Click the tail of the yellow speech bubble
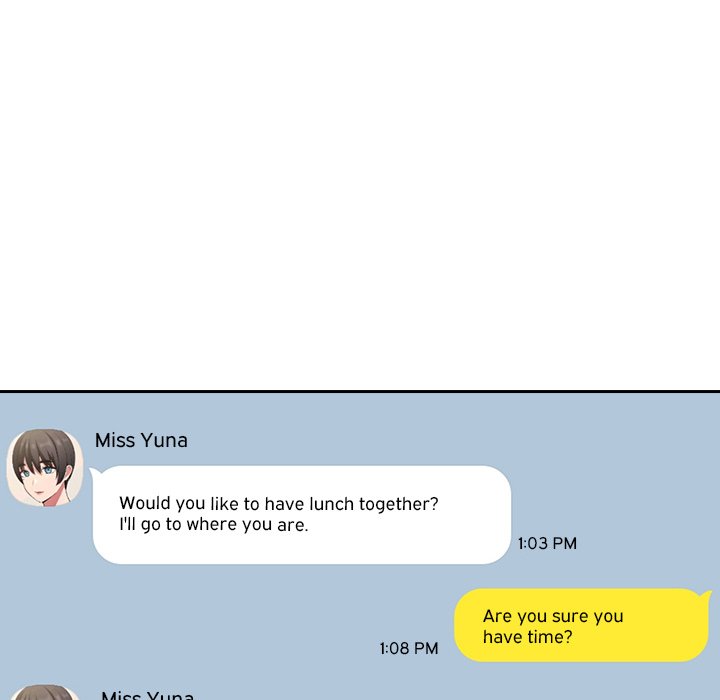 coord(705,596)
